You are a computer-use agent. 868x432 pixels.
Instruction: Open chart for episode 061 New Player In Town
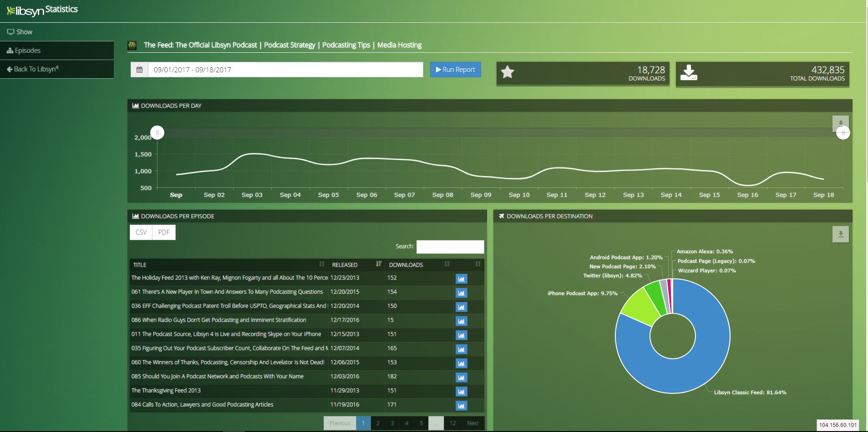pos(461,293)
